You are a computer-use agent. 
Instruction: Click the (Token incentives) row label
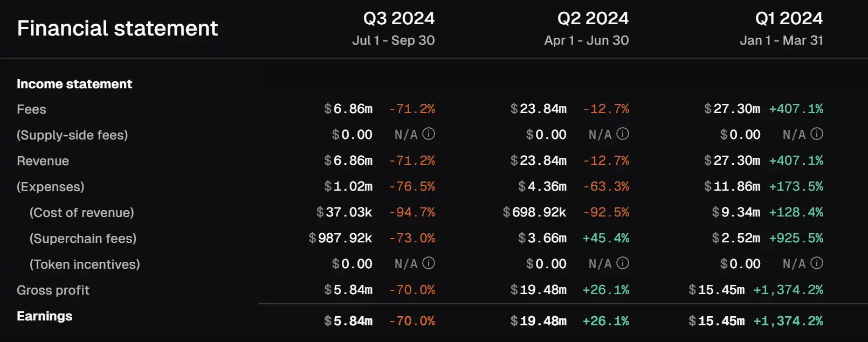[x=85, y=264]
